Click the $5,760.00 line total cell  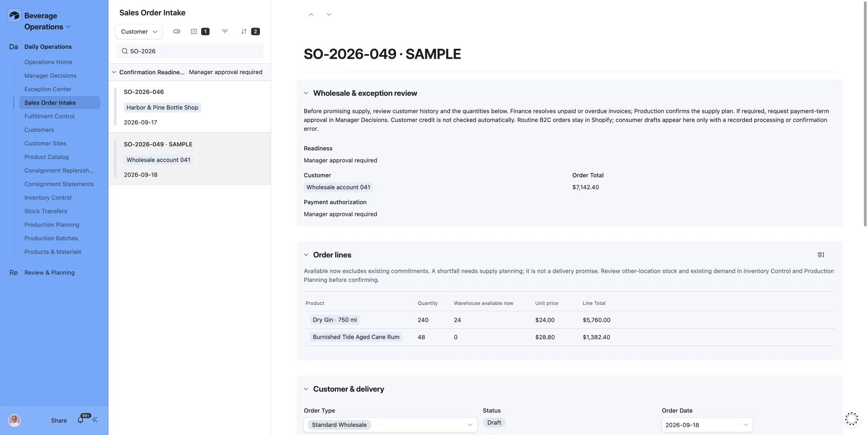tap(596, 320)
